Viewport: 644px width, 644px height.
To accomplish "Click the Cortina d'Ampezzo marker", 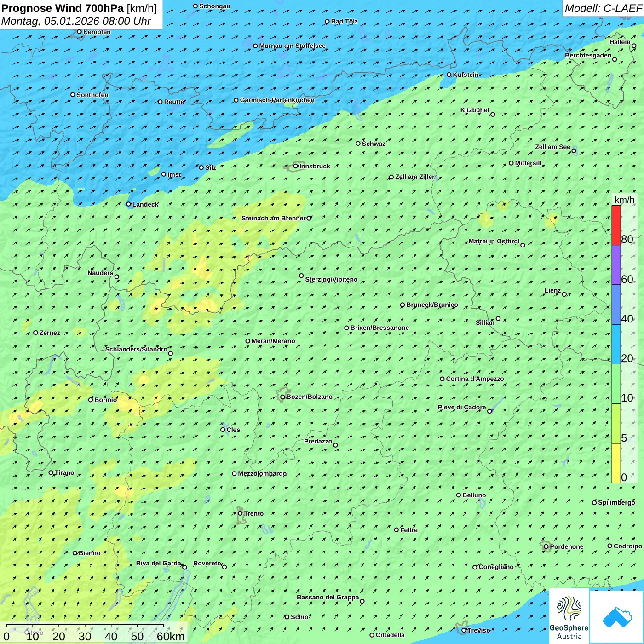I will pos(442,379).
